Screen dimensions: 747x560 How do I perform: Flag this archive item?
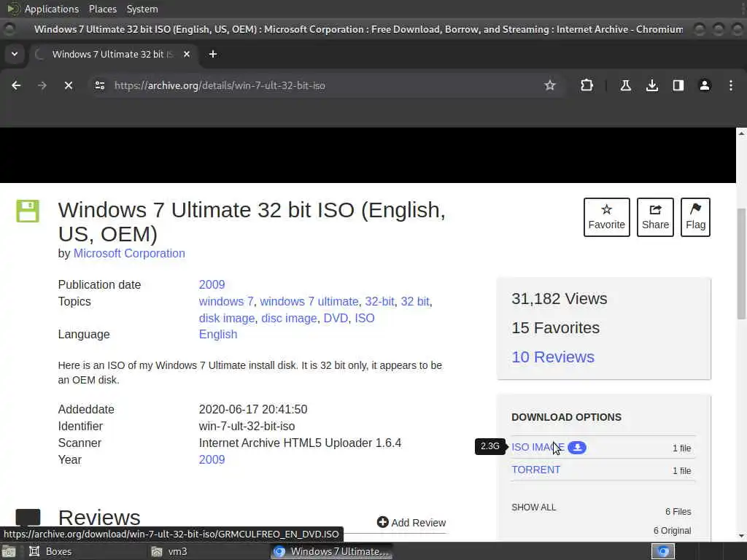pos(695,217)
